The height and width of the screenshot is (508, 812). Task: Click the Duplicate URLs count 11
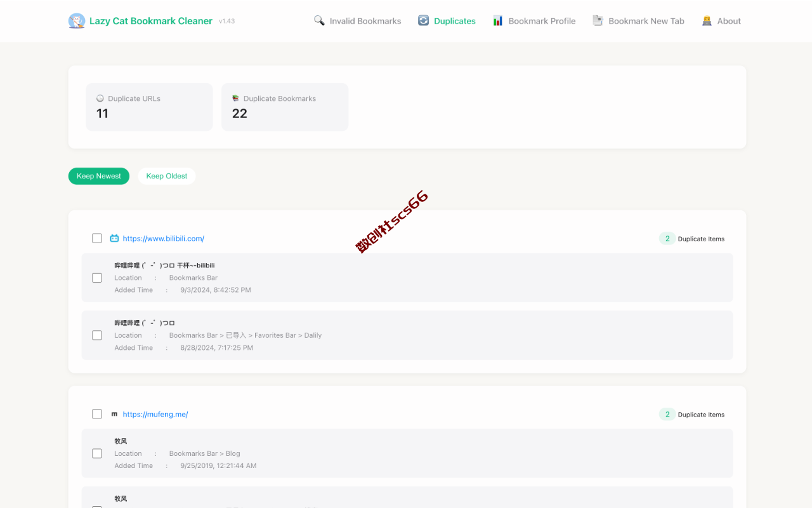pos(102,114)
